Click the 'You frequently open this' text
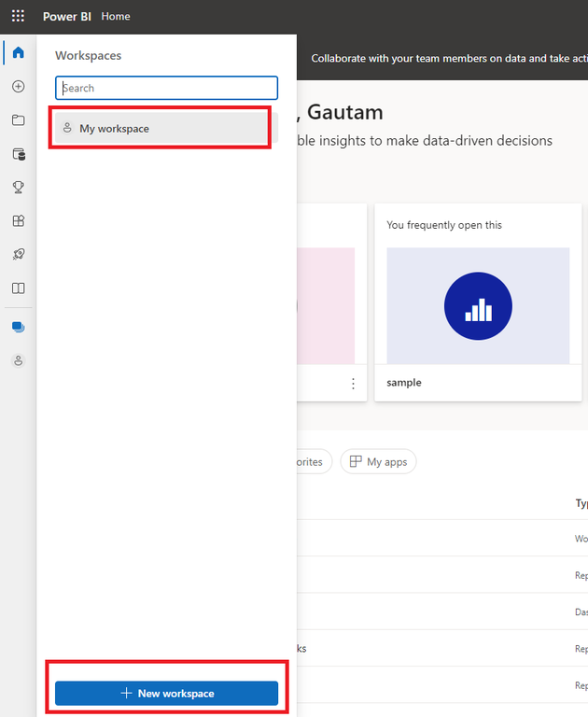Image resolution: width=588 pixels, height=717 pixels. [x=444, y=225]
